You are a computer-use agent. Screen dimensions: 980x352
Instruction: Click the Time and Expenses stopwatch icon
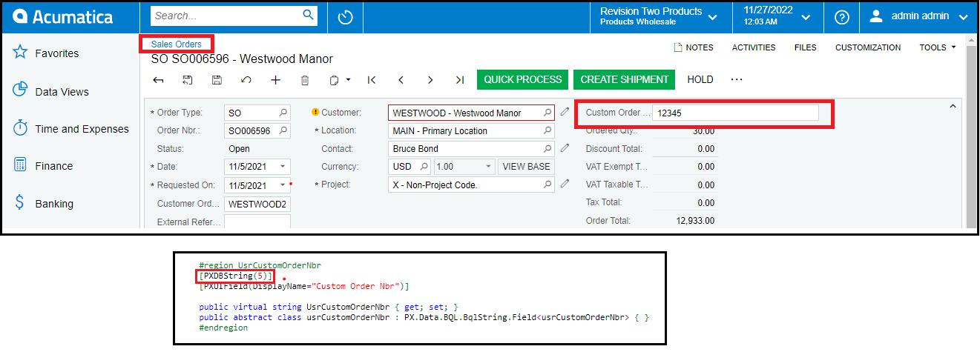coord(21,128)
